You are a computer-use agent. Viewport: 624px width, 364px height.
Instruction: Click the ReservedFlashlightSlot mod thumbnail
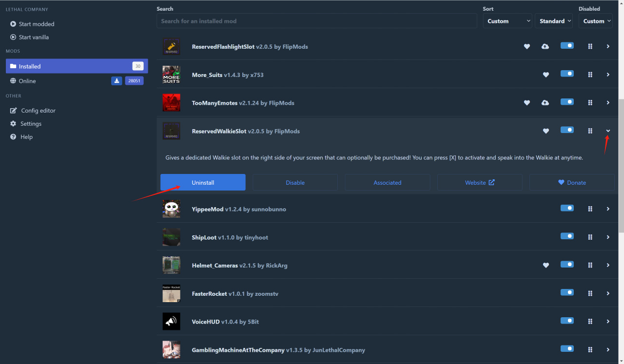[x=171, y=47]
